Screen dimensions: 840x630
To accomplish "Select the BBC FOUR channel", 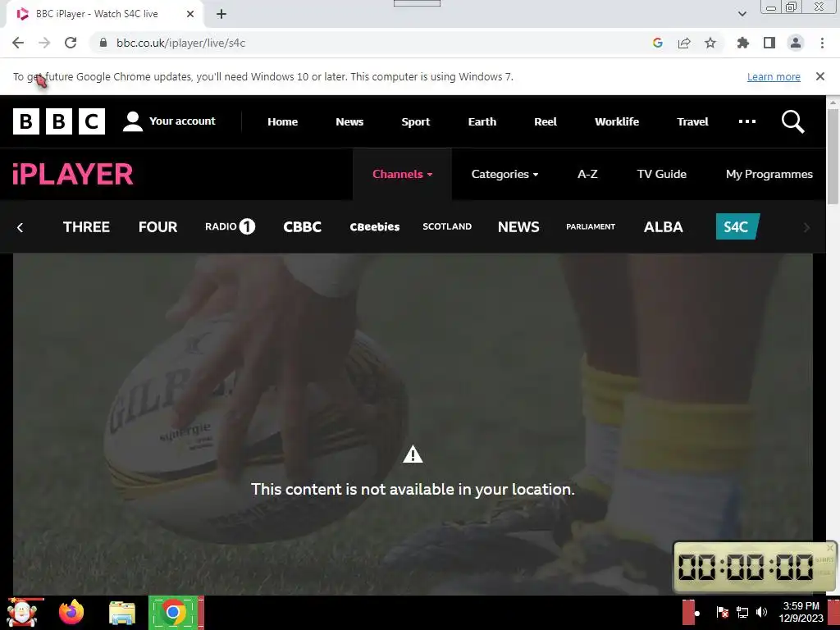I will coord(157,226).
